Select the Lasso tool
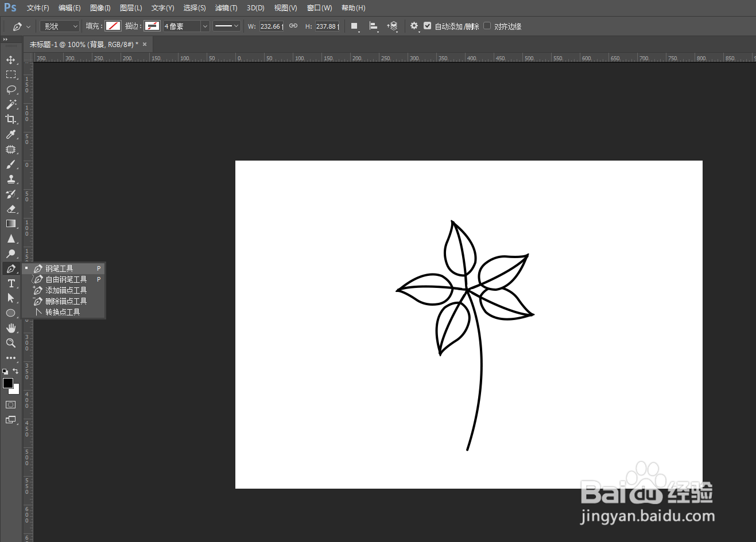The width and height of the screenshot is (756, 542). click(11, 89)
